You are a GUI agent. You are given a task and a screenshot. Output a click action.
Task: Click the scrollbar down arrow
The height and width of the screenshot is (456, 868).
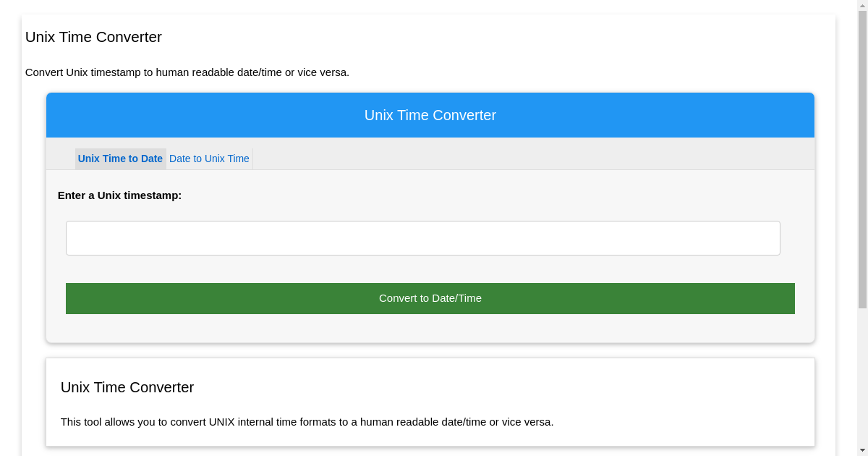pyautogui.click(x=863, y=451)
